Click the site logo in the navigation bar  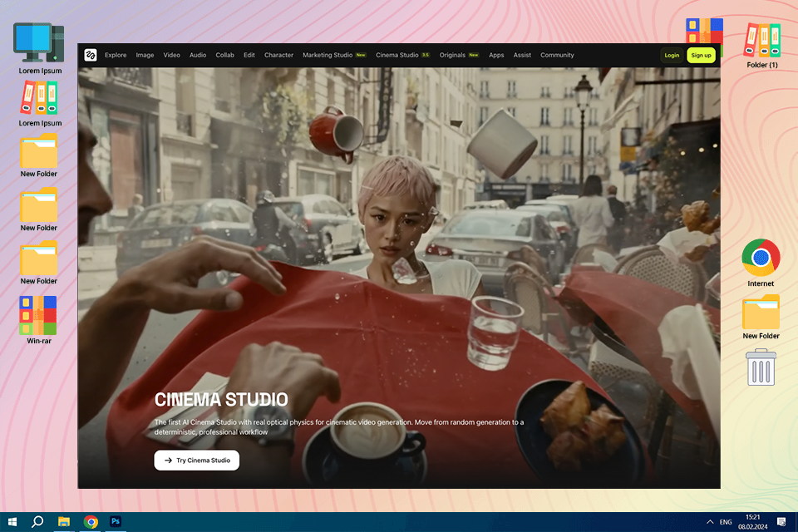[x=91, y=55]
